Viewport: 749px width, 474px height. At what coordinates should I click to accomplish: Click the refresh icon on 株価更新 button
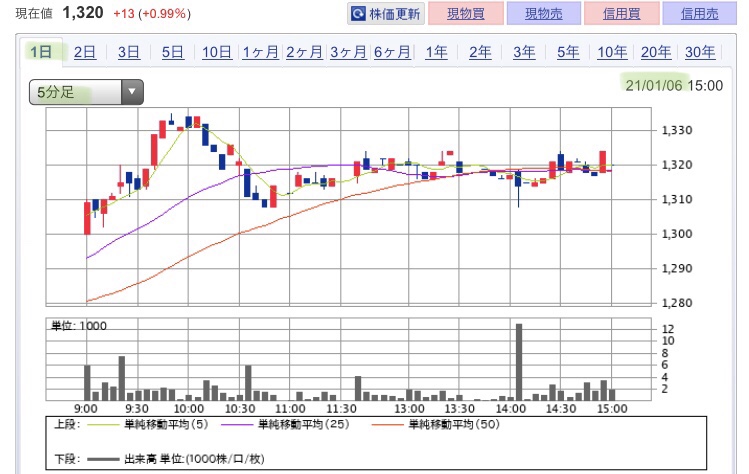coord(358,13)
